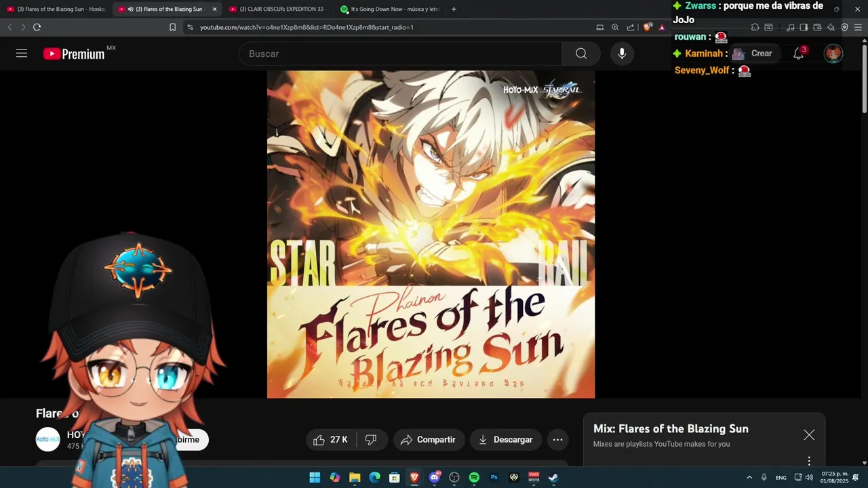This screenshot has height=488, width=868.
Task: Open the HOYO-MiX channel avatar
Action: tap(47, 439)
